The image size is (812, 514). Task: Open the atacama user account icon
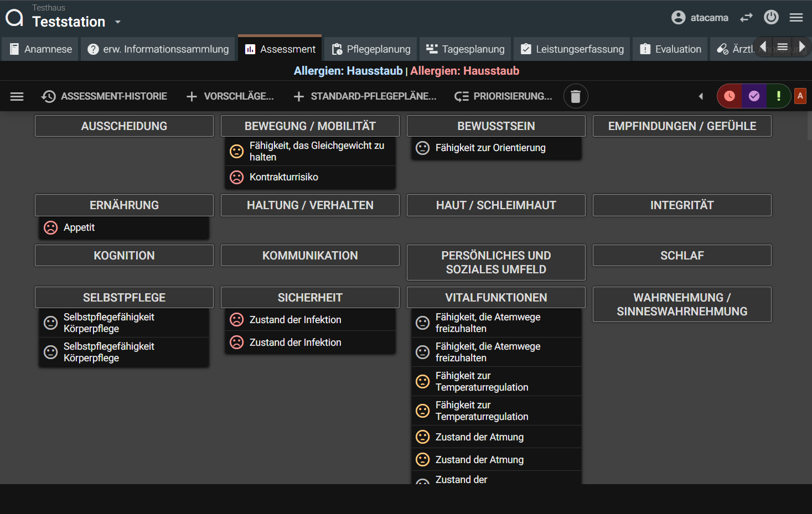pyautogui.click(x=678, y=18)
